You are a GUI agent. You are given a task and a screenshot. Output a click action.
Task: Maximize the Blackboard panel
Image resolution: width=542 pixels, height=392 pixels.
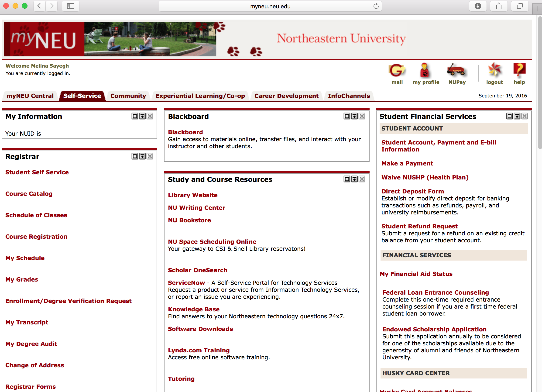(347, 116)
